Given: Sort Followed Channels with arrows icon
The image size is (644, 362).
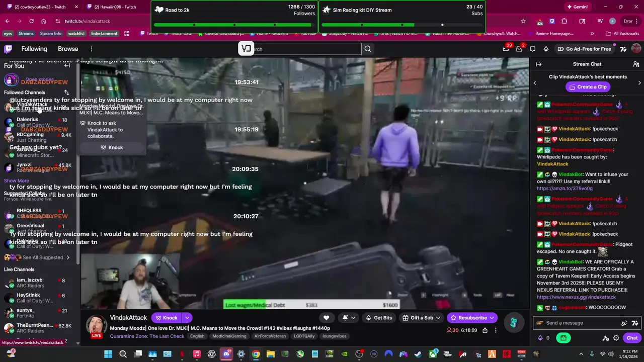Looking at the screenshot, I should (66, 93).
